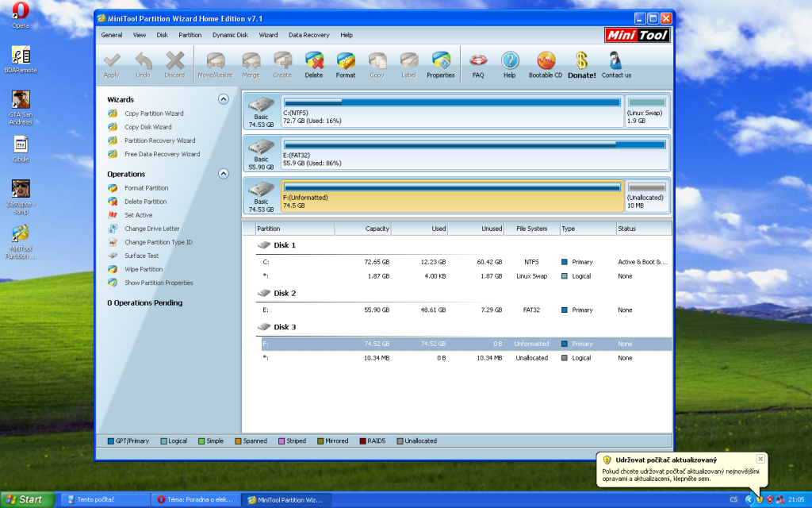This screenshot has width=812, height=508.
Task: Select Disk 2 drive icon in disk map
Action: (261, 147)
